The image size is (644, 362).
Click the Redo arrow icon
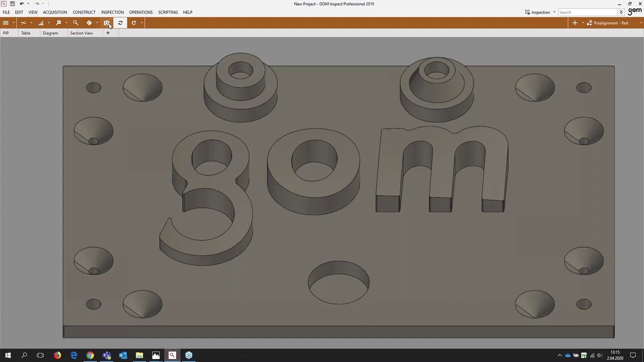(37, 4)
